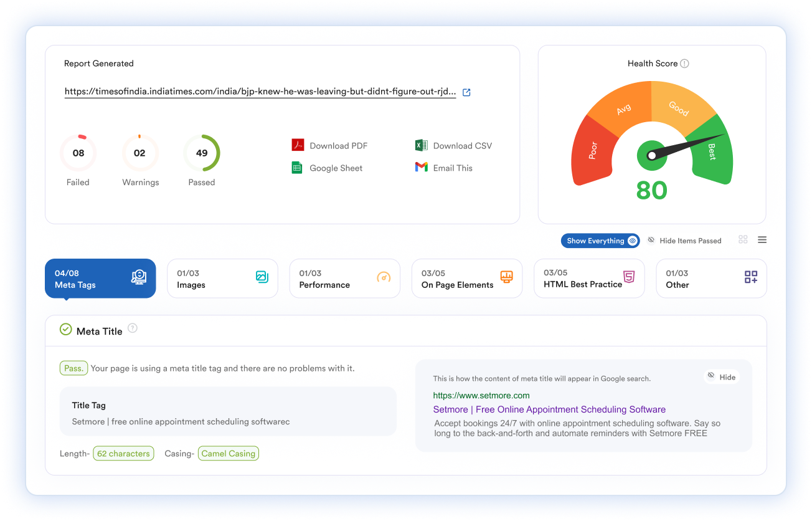Toggle Show Everything filter

click(x=600, y=241)
